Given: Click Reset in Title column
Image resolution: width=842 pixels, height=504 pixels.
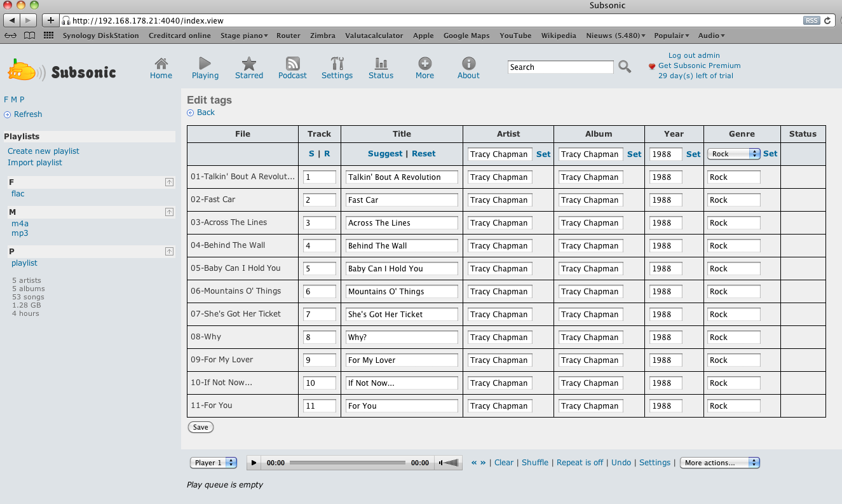Looking at the screenshot, I should tap(424, 154).
